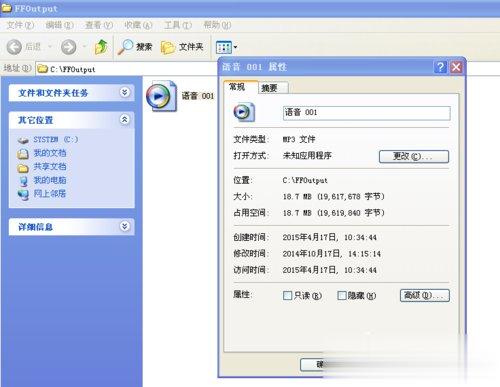Open the Views dropdown arrow

click(x=235, y=47)
